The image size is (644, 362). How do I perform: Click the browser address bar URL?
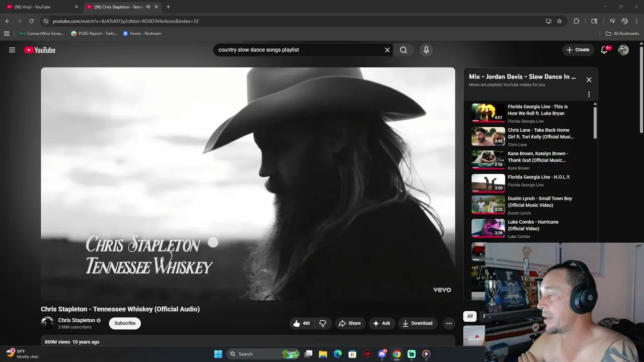[x=125, y=21]
